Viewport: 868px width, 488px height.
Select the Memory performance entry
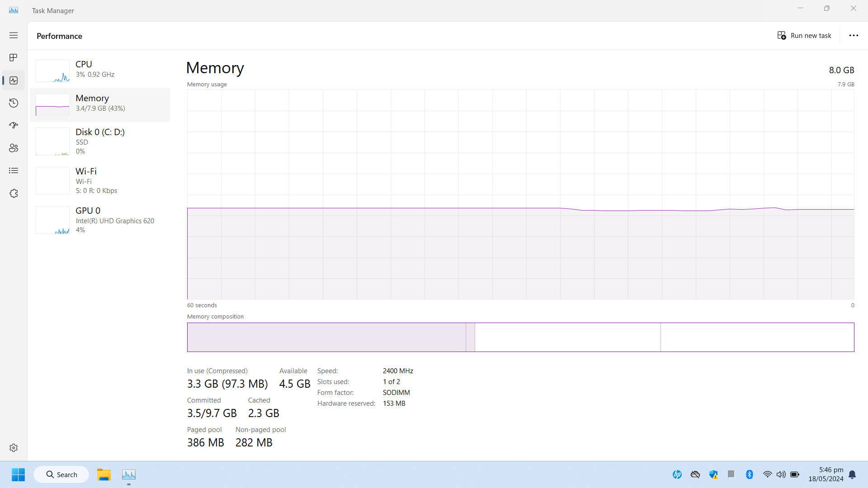click(x=100, y=105)
